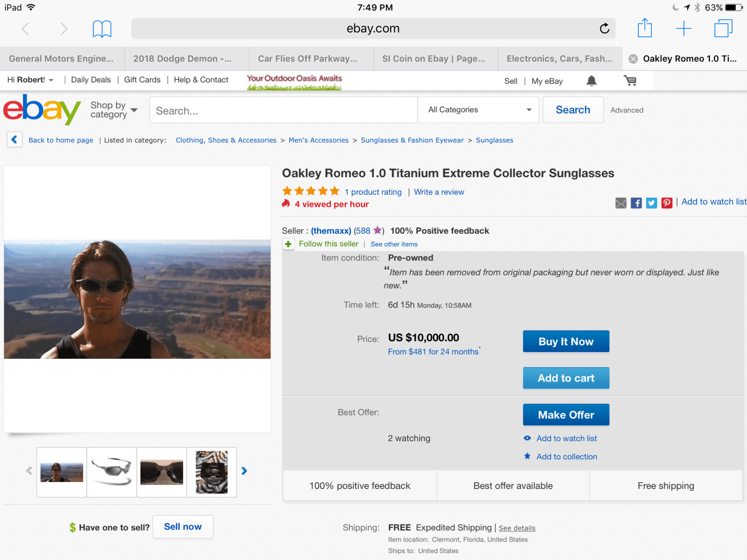Image resolution: width=747 pixels, height=560 pixels.
Task: Click the Make Offer button
Action: (566, 414)
